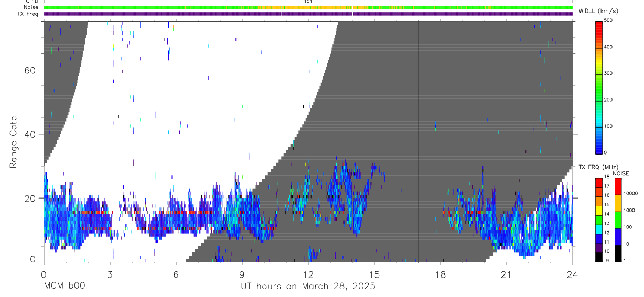Screen dimensions: 644x297
Task: Click the '3' UT hour tick label
Action: point(110,274)
